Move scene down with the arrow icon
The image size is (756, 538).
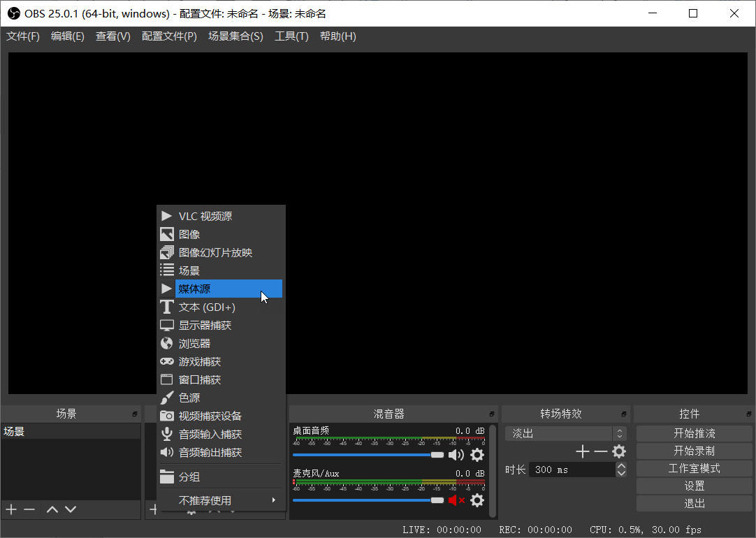pyautogui.click(x=71, y=509)
